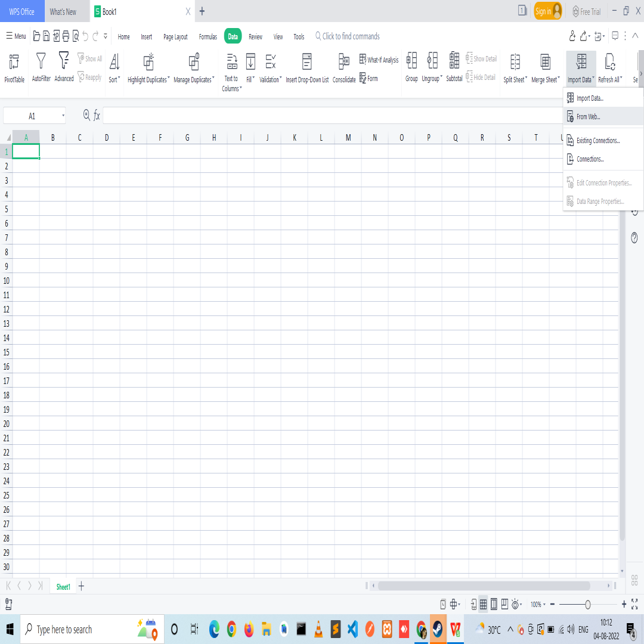Image resolution: width=644 pixels, height=644 pixels.
Task: Choose From Web in Import Data menu
Action: [x=603, y=117]
